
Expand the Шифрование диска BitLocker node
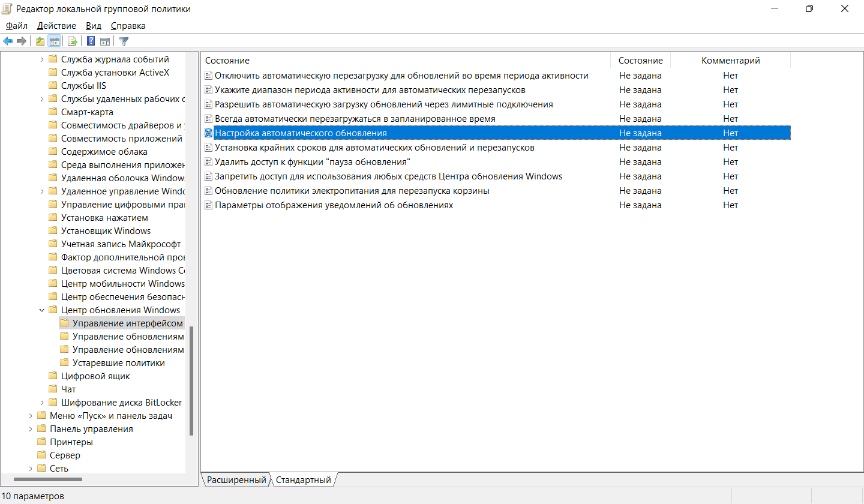click(x=41, y=403)
